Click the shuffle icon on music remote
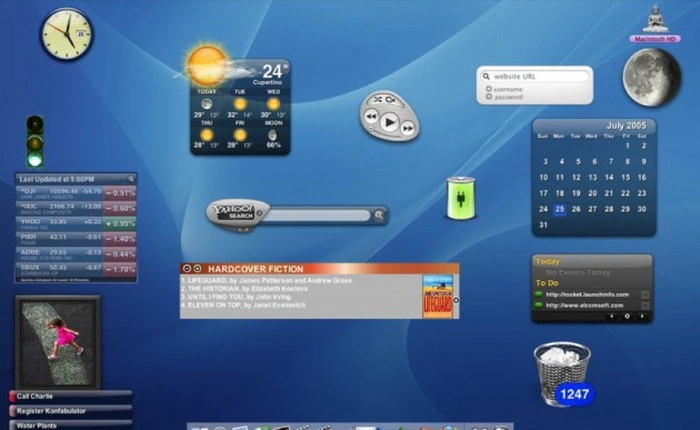This screenshot has height=430, width=700. [x=378, y=100]
